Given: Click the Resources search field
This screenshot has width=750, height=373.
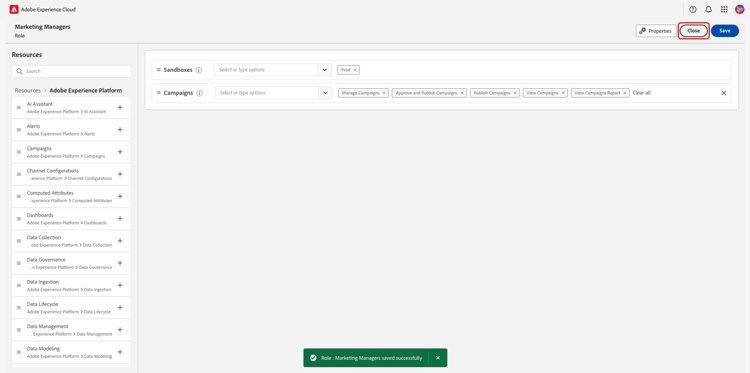Looking at the screenshot, I should click(71, 71).
